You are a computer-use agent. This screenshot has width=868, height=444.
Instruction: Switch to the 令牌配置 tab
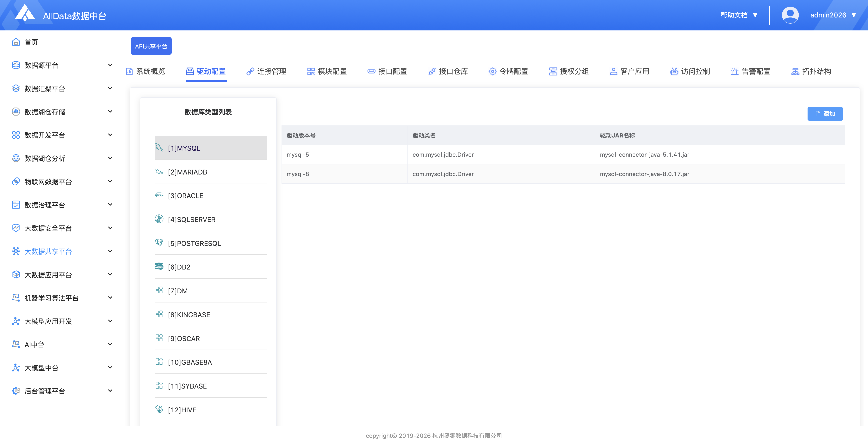(508, 71)
